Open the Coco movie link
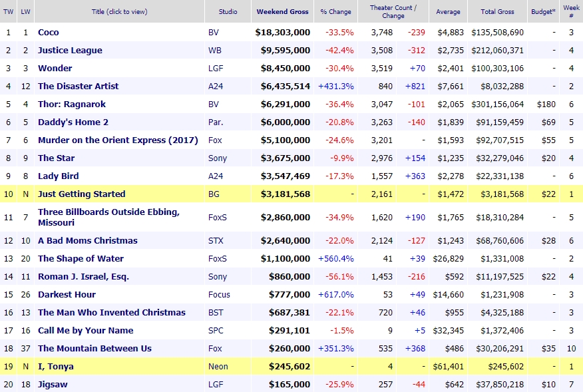The height and width of the screenshot is (392, 583). pyautogui.click(x=49, y=33)
